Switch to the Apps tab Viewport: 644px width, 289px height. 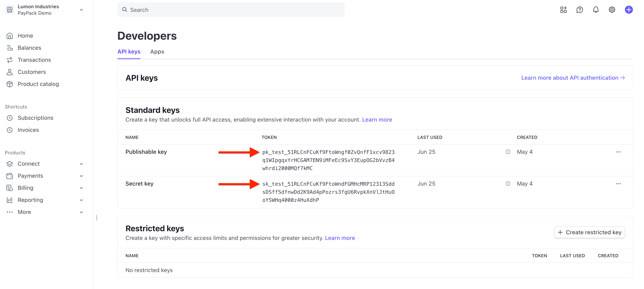[157, 52]
